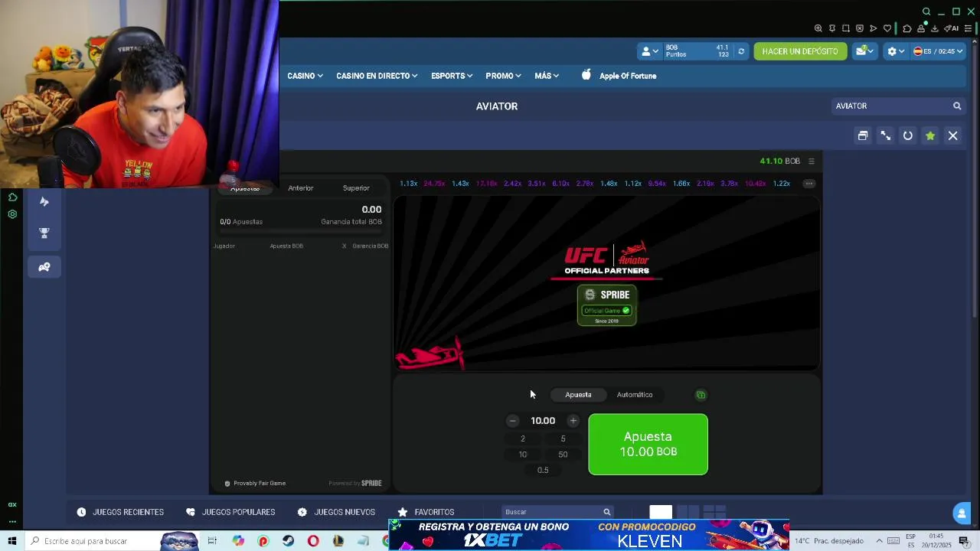Click the 24.75x round history multiplier

[434, 184]
